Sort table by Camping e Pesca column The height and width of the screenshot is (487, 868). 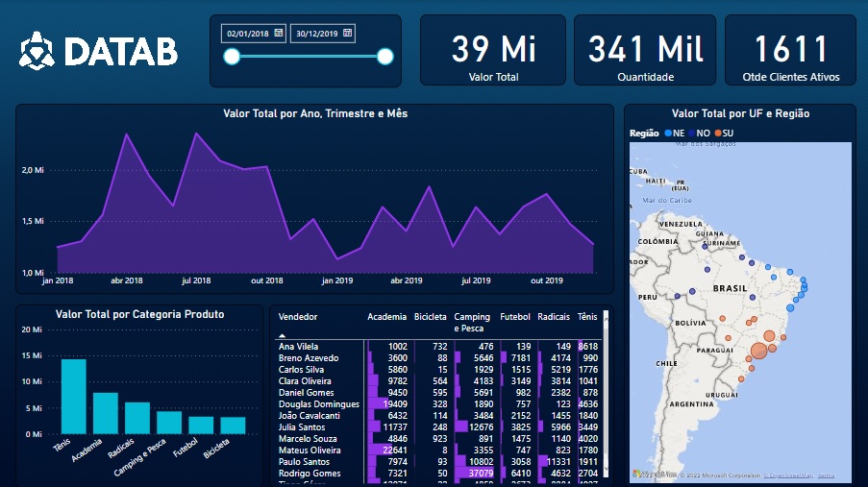click(x=471, y=322)
